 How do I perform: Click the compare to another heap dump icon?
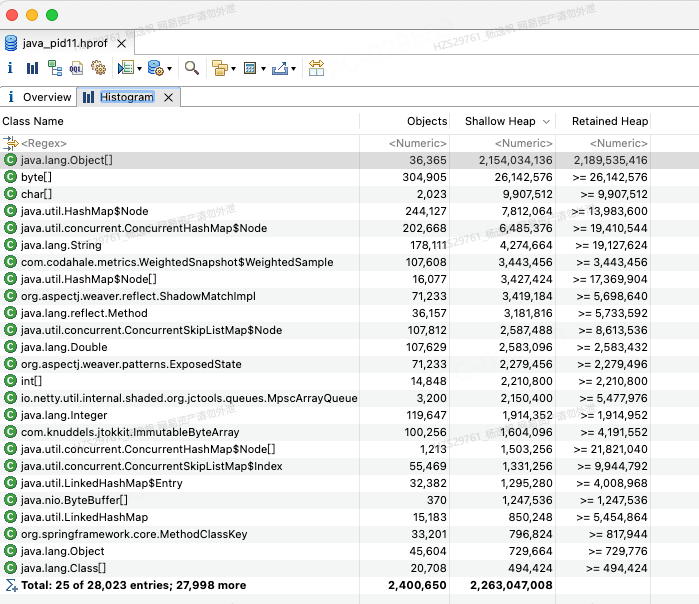(316, 68)
